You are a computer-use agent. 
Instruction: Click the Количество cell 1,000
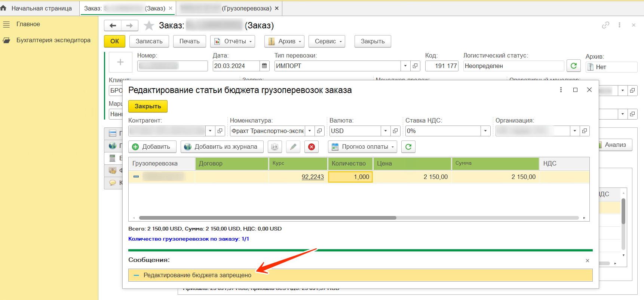(x=350, y=177)
